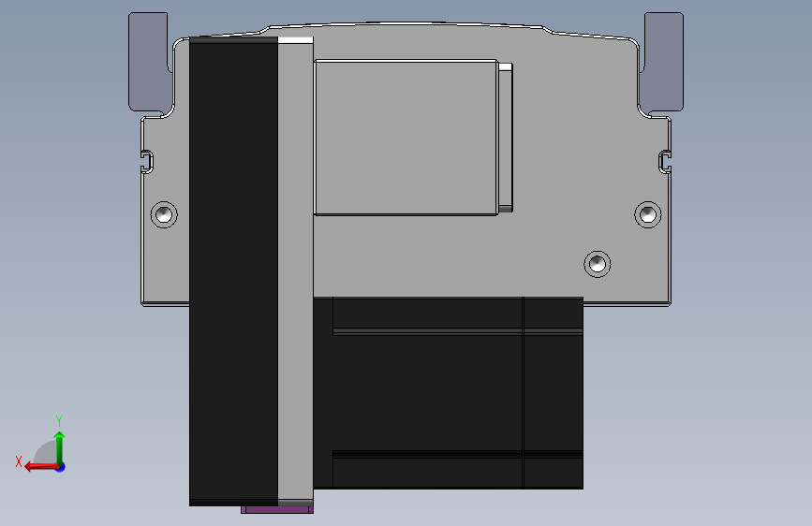Click the blue Z axis dot of the triad
The width and height of the screenshot is (812, 526).
point(61,467)
